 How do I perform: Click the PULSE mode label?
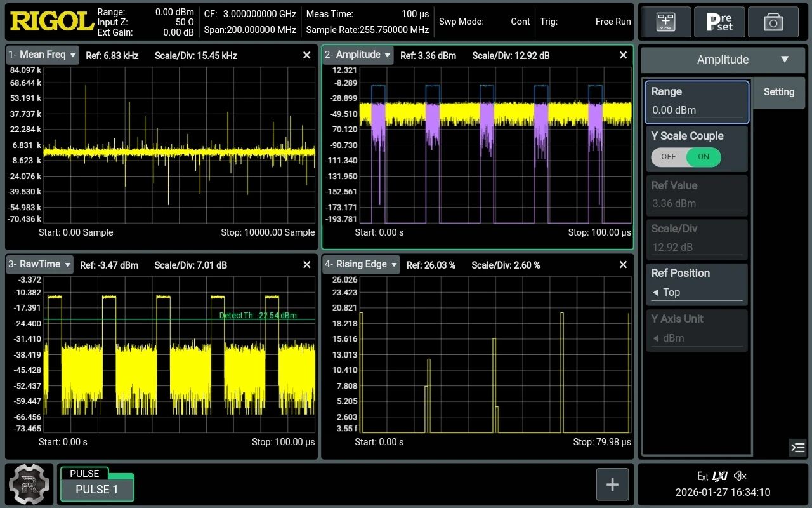pos(84,474)
